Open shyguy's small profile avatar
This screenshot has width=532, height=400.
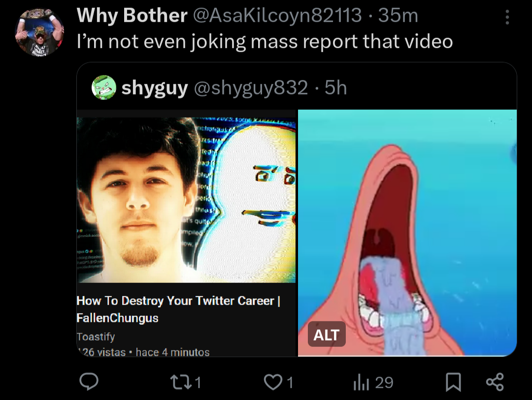click(104, 88)
